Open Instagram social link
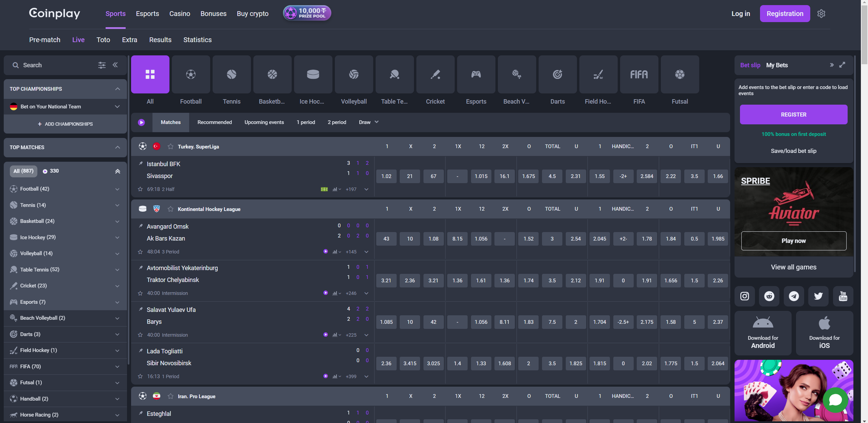 (745, 296)
